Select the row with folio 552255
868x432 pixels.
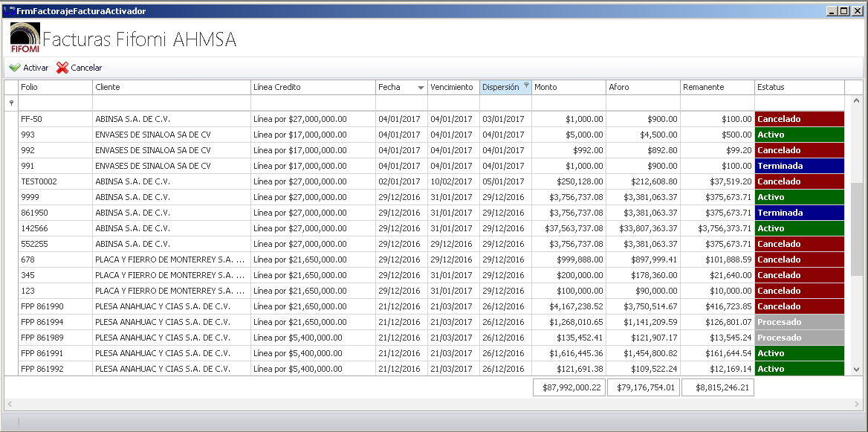[x=424, y=244]
